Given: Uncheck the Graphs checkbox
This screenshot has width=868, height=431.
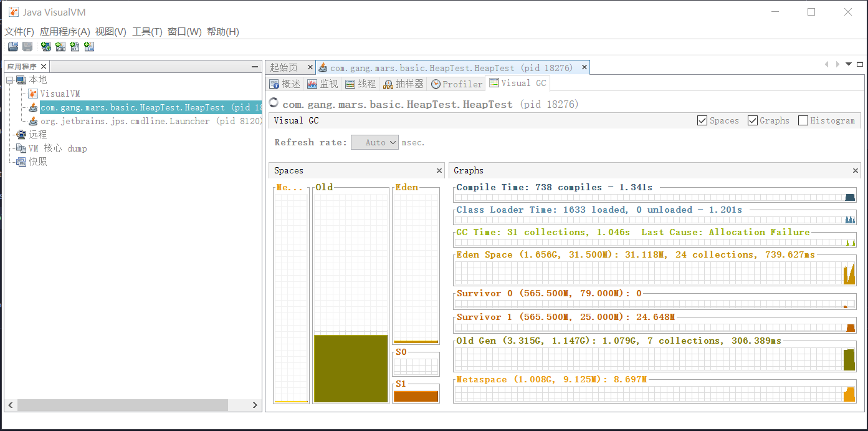Looking at the screenshot, I should tap(753, 120).
